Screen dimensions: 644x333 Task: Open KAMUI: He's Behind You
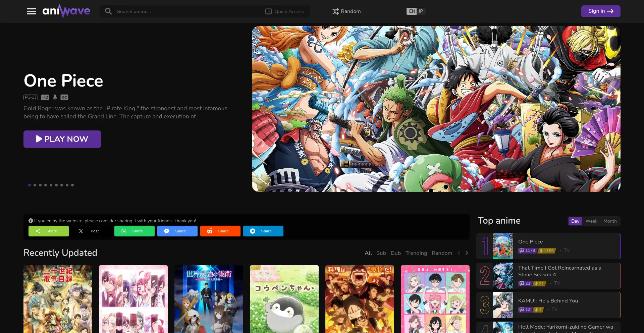pyautogui.click(x=548, y=301)
